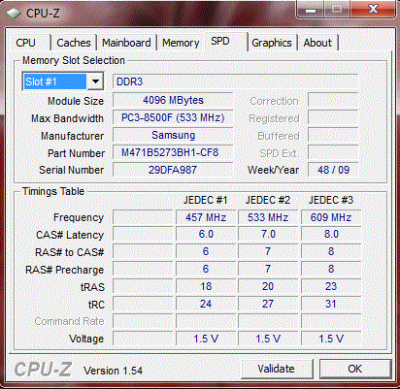Click the Part Number label
This screenshot has width=400, height=389.
coord(76,153)
